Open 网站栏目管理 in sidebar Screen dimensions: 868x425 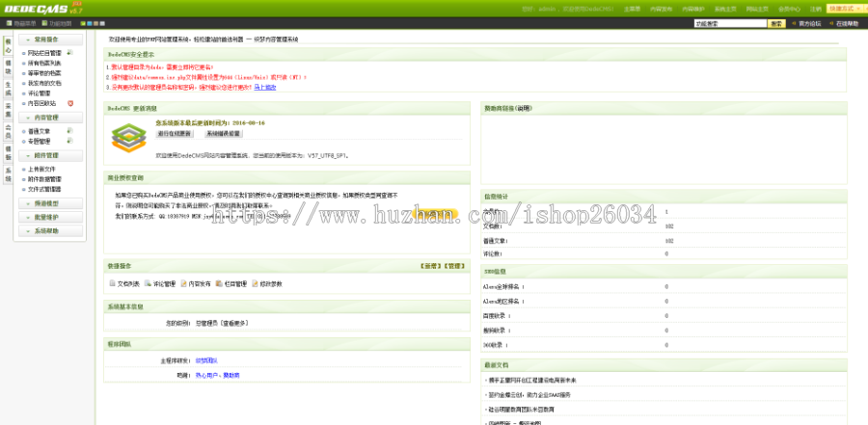pos(44,53)
